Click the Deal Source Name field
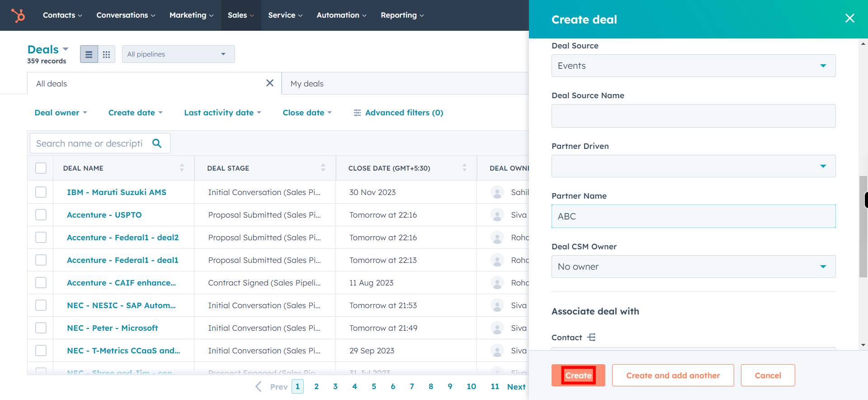 coord(693,116)
